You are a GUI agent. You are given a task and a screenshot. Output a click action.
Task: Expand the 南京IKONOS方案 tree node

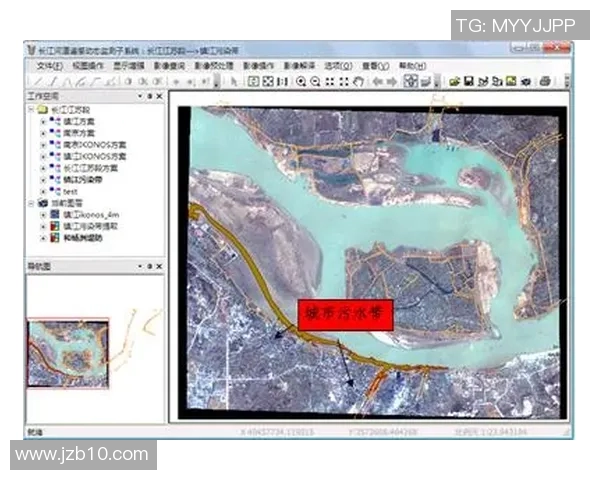[43, 145]
